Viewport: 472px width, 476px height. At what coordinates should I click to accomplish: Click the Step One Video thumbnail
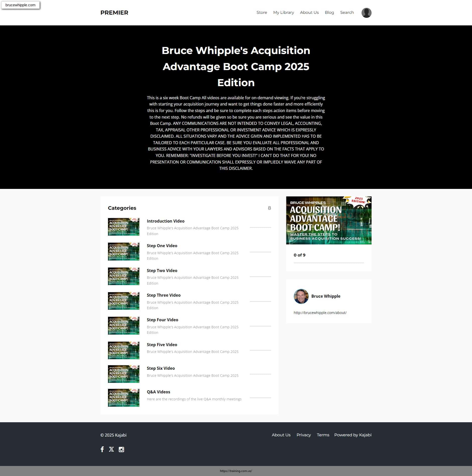point(124,252)
